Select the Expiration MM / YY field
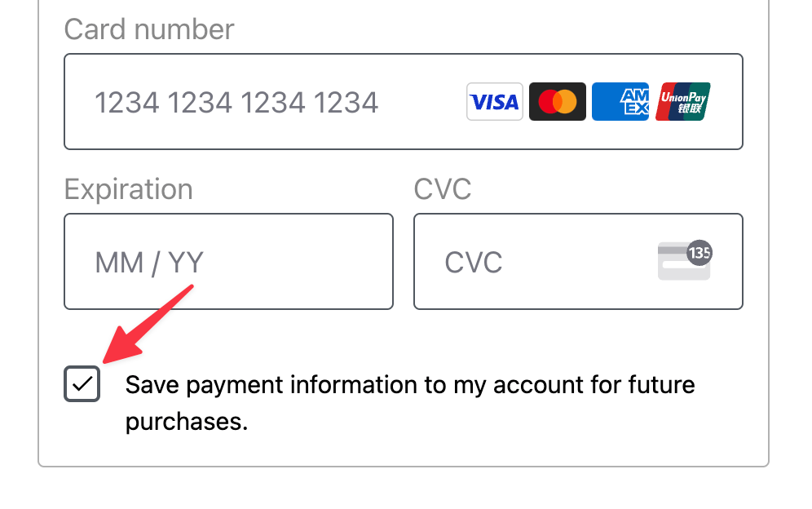 pos(228,261)
